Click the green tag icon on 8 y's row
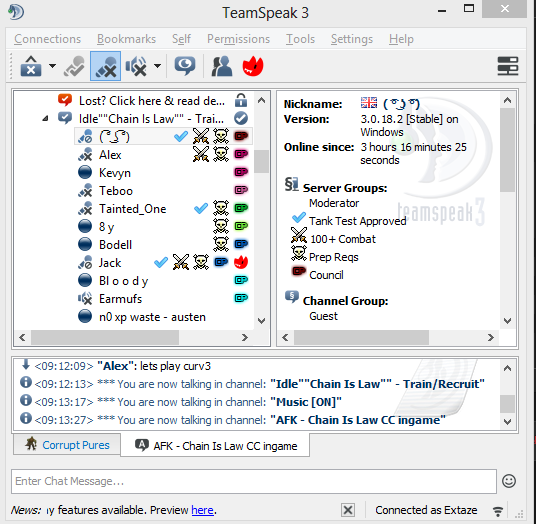The image size is (536, 524). pyautogui.click(x=241, y=226)
